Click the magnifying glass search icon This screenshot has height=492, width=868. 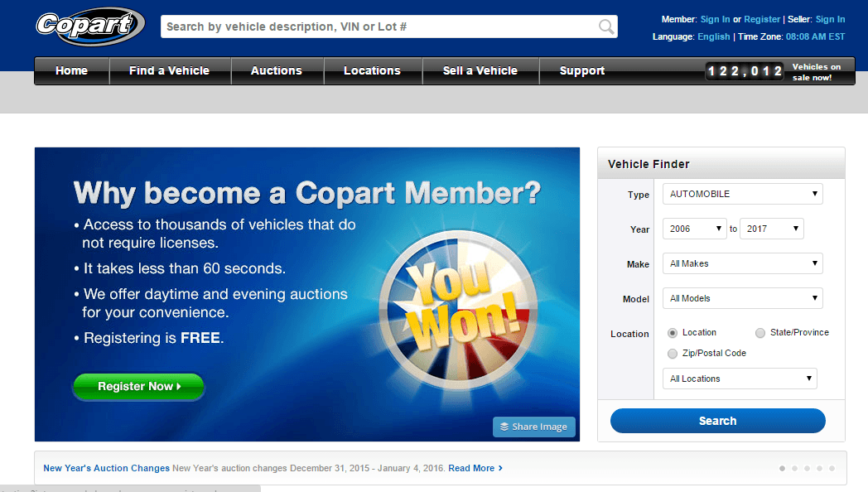pos(606,27)
